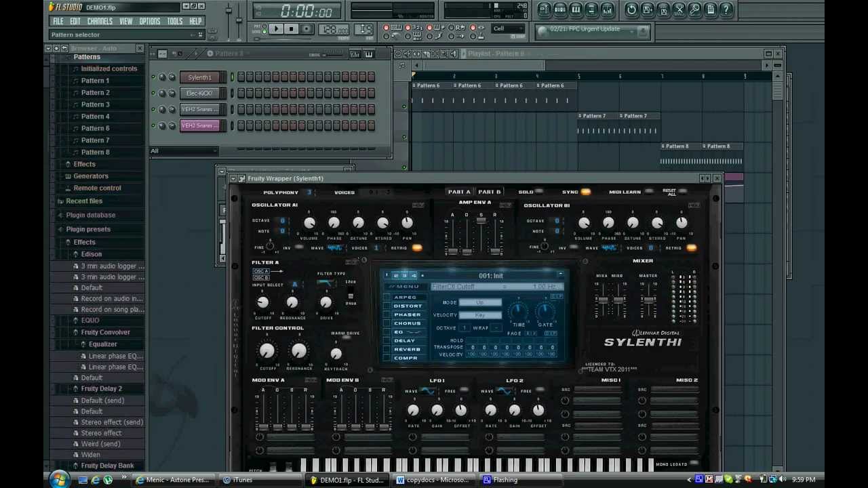The image size is (868, 488).
Task: Expand Generators folder in browser
Action: 90,176
